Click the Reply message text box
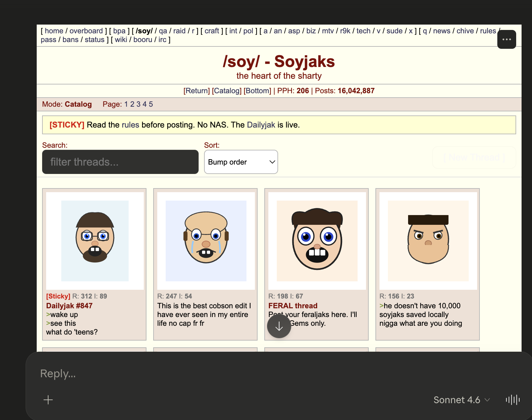This screenshot has height=420, width=532. (x=236, y=374)
